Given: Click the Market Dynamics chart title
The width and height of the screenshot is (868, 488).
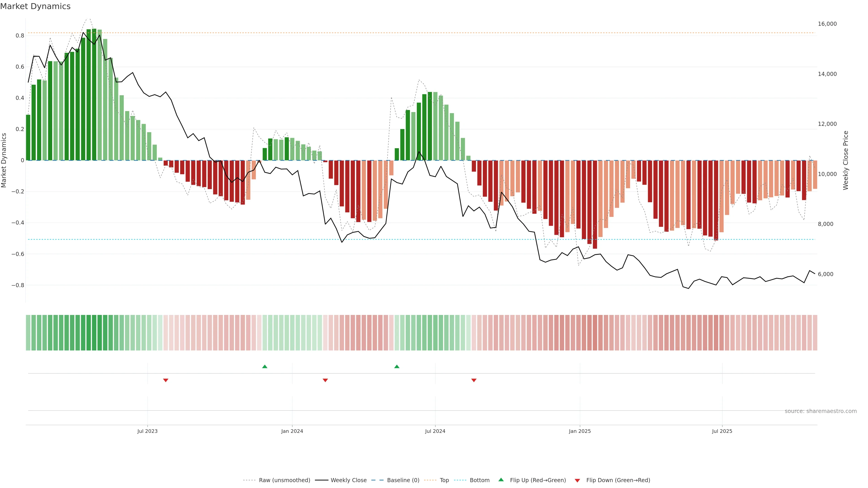Looking at the screenshot, I should [35, 6].
